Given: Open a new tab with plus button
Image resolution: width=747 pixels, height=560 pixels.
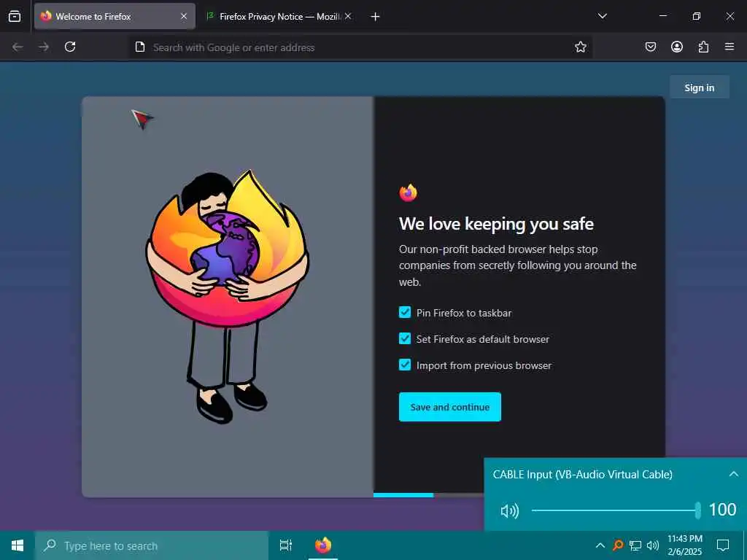Looking at the screenshot, I should pyautogui.click(x=376, y=17).
